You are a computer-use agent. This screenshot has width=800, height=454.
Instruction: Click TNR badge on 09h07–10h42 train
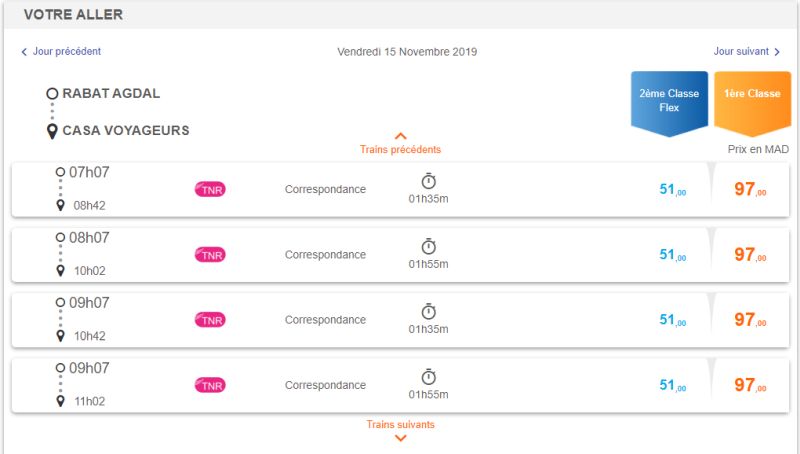click(x=210, y=320)
